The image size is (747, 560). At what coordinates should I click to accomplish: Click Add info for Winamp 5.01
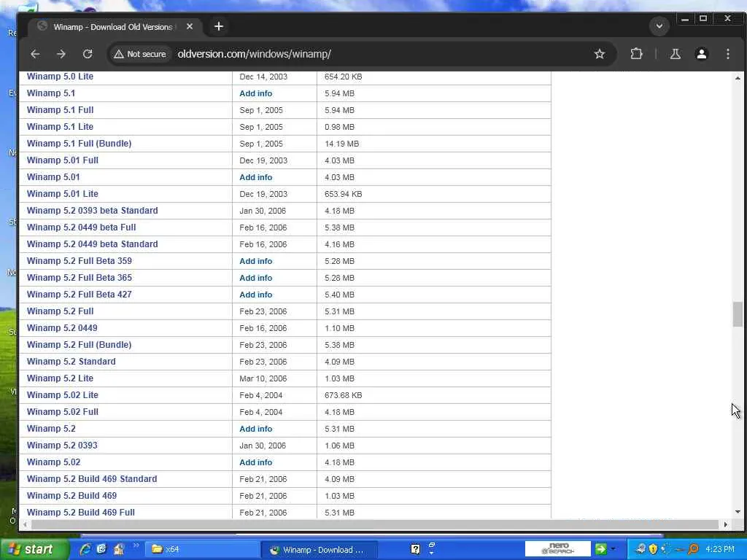256,177
